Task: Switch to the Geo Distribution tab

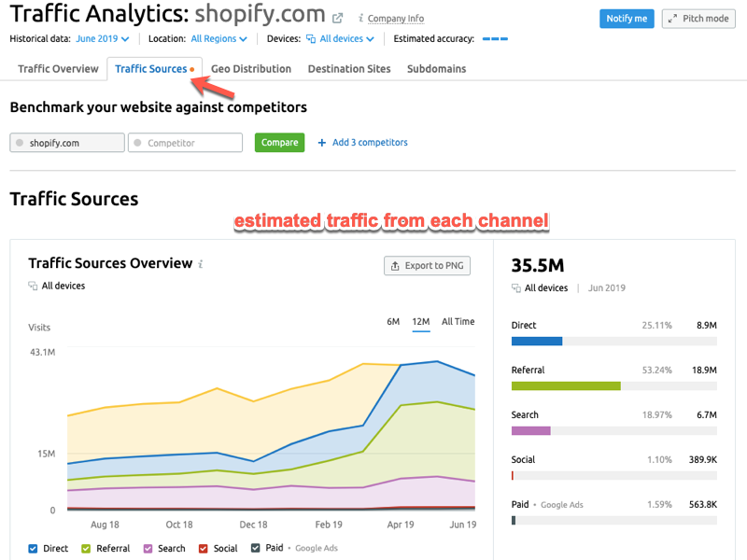Action: [x=250, y=69]
